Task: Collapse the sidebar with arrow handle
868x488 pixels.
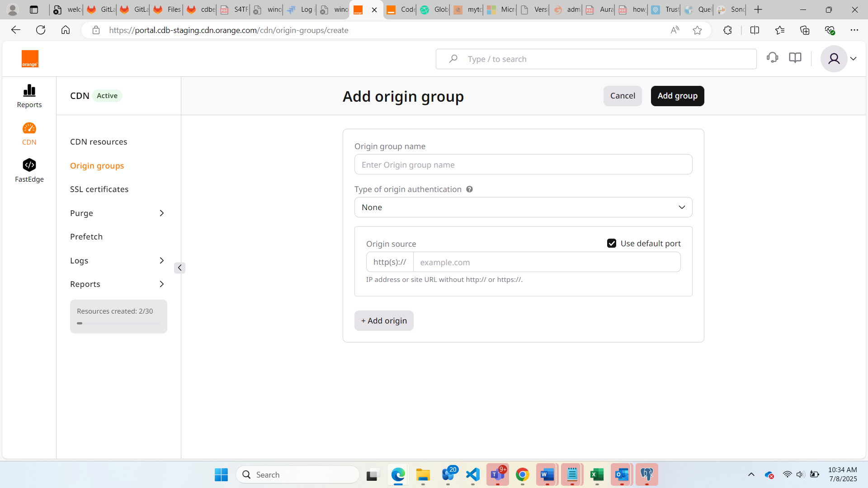Action: [x=179, y=268]
